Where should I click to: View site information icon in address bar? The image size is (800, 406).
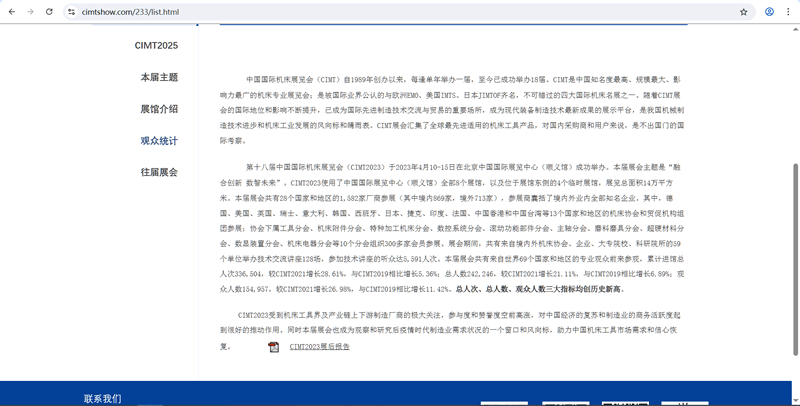pyautogui.click(x=72, y=12)
